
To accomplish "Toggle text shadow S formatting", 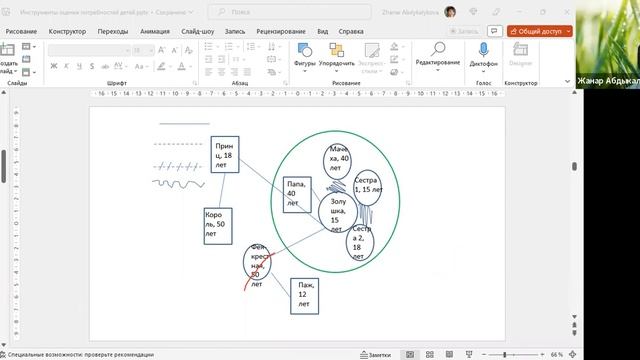I will point(92,66).
